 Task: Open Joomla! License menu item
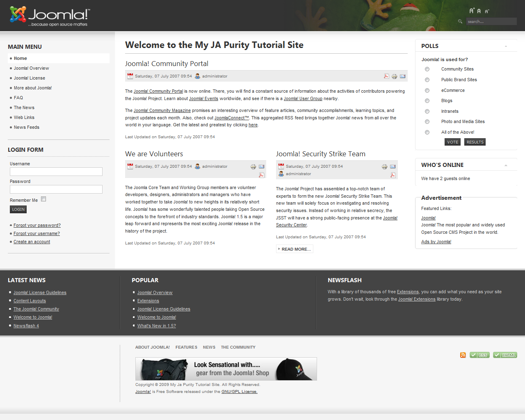pos(30,78)
